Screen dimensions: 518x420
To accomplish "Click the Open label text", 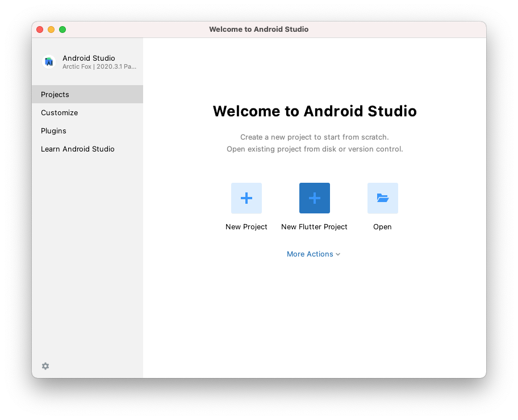I will pyautogui.click(x=383, y=227).
